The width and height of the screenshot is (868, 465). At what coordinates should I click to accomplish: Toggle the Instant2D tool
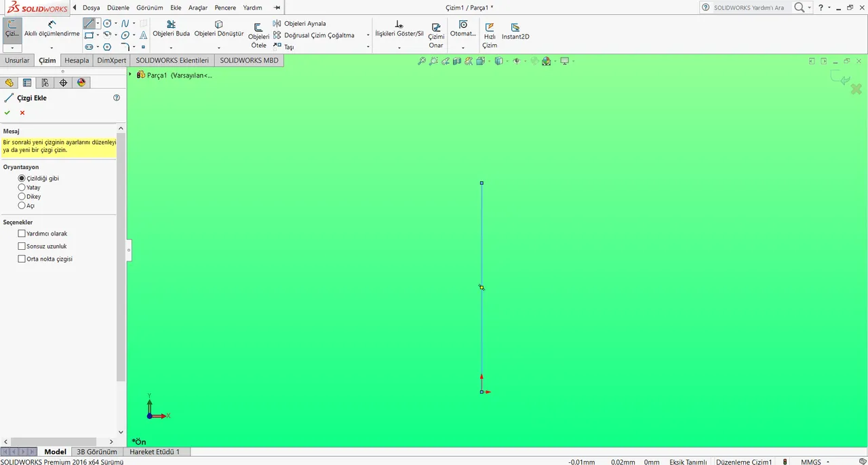[515, 31]
